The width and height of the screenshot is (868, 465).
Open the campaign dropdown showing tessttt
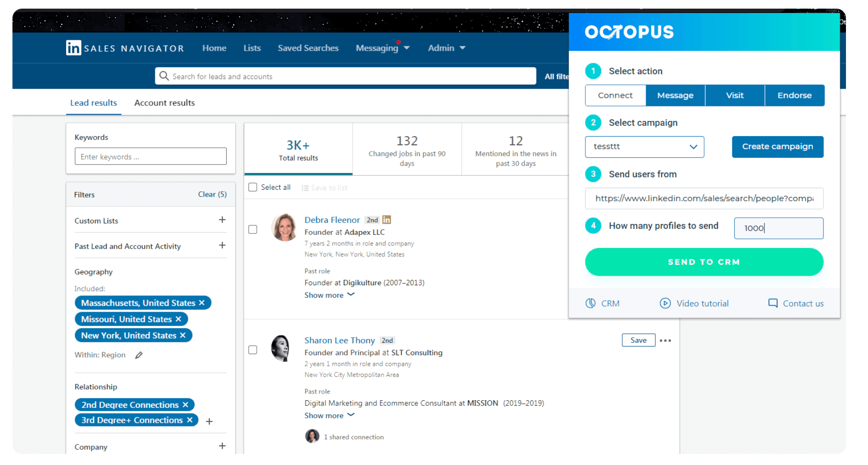(644, 147)
